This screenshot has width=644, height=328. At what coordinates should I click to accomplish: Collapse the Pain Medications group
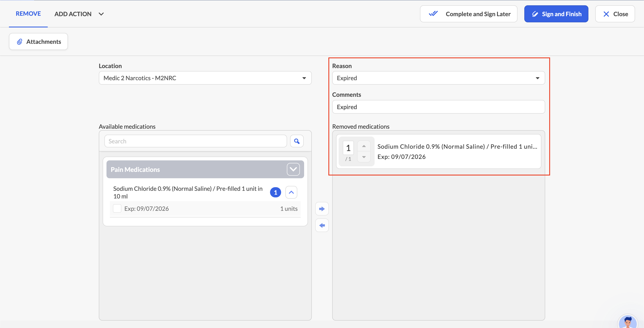coord(293,170)
